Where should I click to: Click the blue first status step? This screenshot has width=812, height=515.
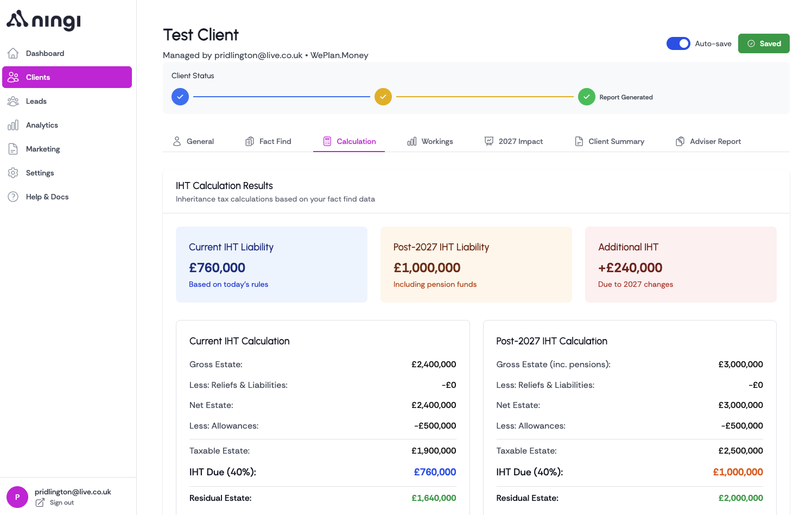coord(180,97)
